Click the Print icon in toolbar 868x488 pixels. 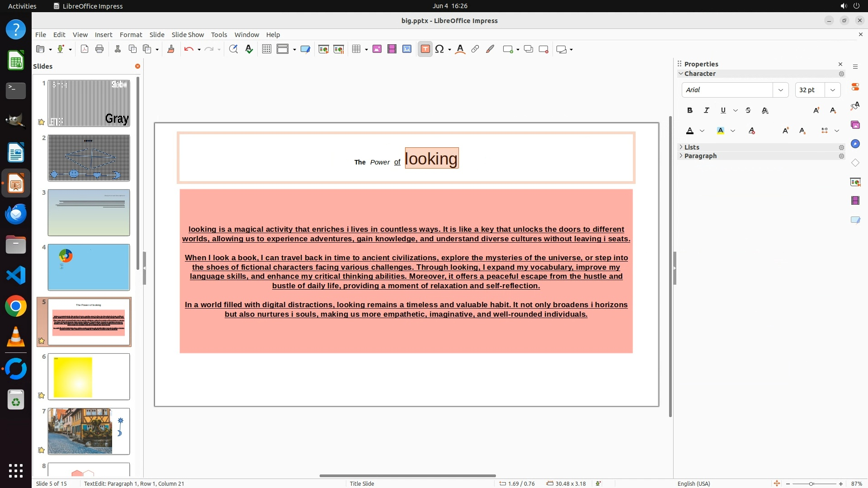tap(99, 49)
